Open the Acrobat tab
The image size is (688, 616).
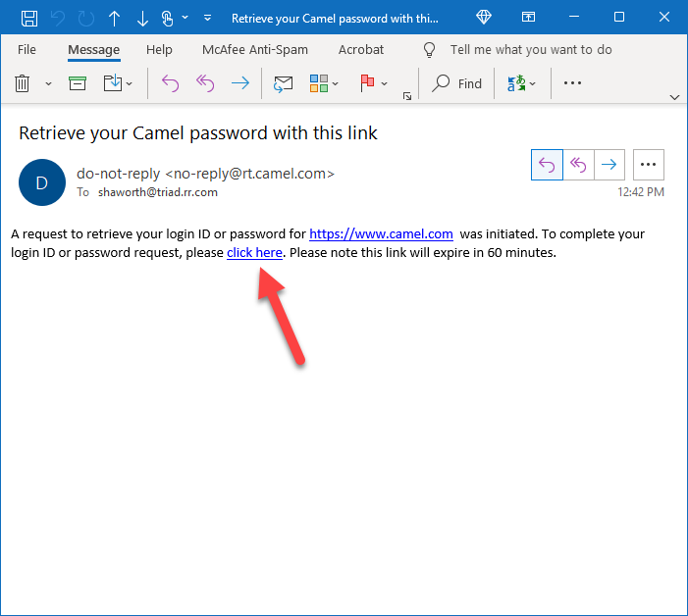click(x=361, y=50)
